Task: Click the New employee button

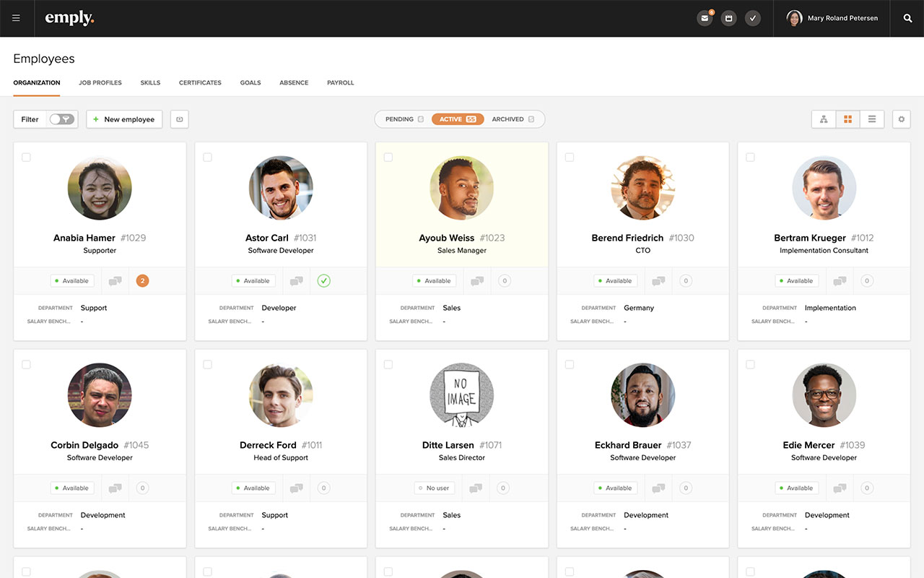Action: tap(124, 119)
